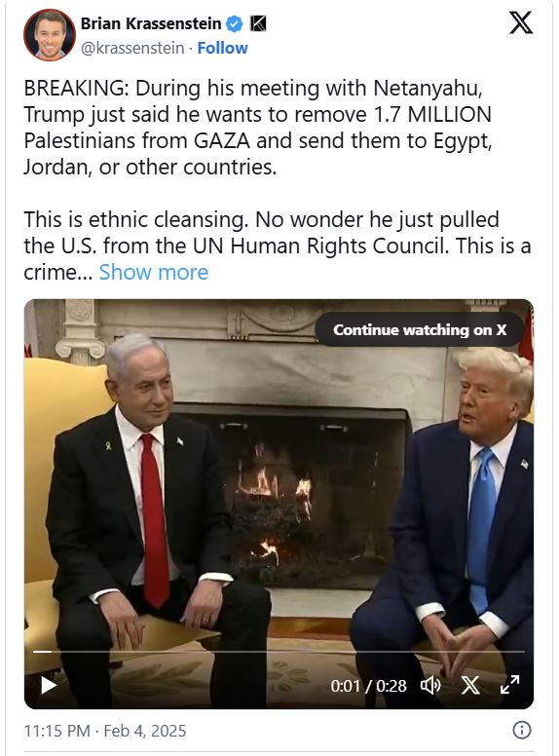Open the video on X via player X icon
This screenshot has width=559, height=756.
click(x=469, y=685)
